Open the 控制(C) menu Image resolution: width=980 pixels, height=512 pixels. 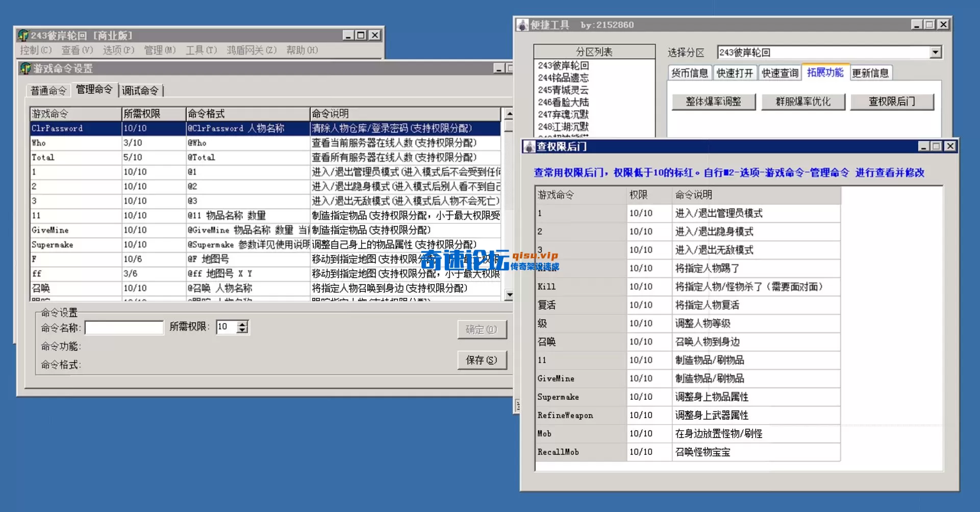[x=36, y=50]
